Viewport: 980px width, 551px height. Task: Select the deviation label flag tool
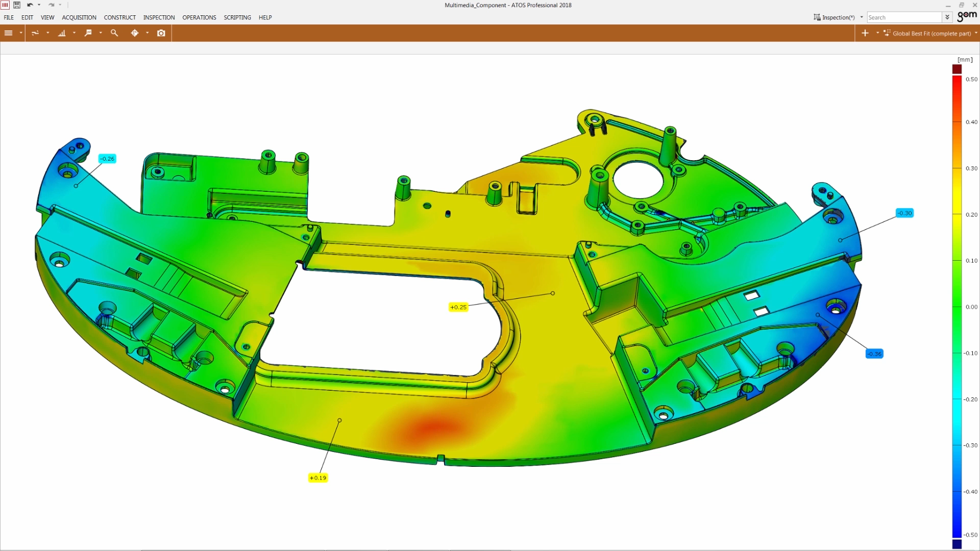pyautogui.click(x=88, y=33)
